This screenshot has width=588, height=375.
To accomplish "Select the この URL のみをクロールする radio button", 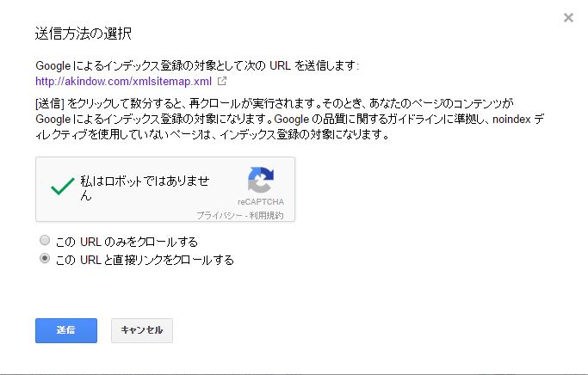I will (45, 241).
